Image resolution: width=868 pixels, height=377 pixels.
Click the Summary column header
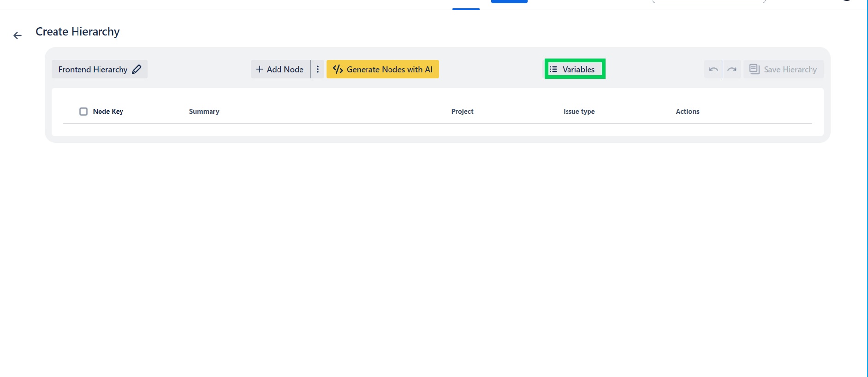coord(204,112)
